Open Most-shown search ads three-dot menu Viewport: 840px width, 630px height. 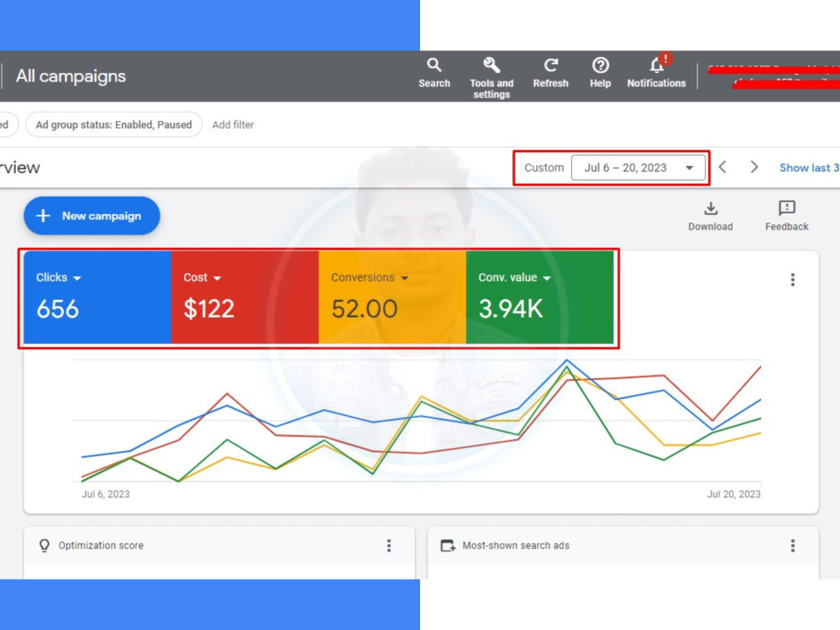[x=792, y=545]
